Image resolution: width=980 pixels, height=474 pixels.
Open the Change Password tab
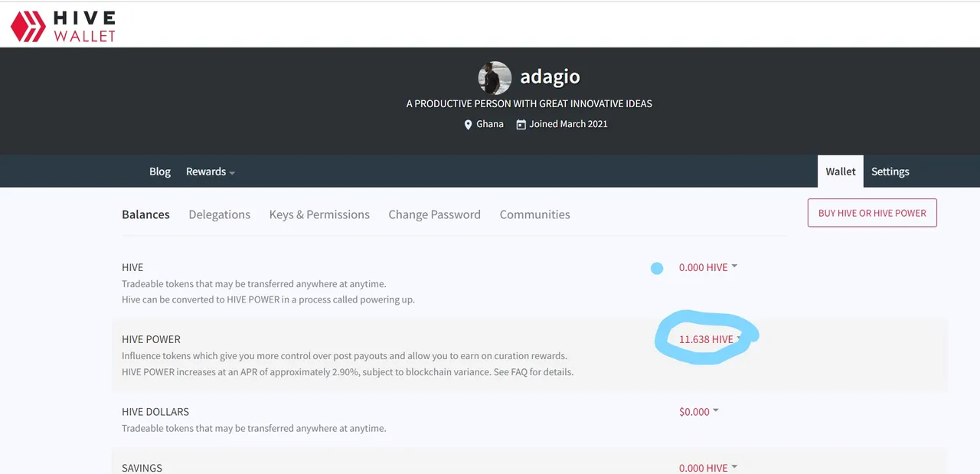[x=434, y=214]
